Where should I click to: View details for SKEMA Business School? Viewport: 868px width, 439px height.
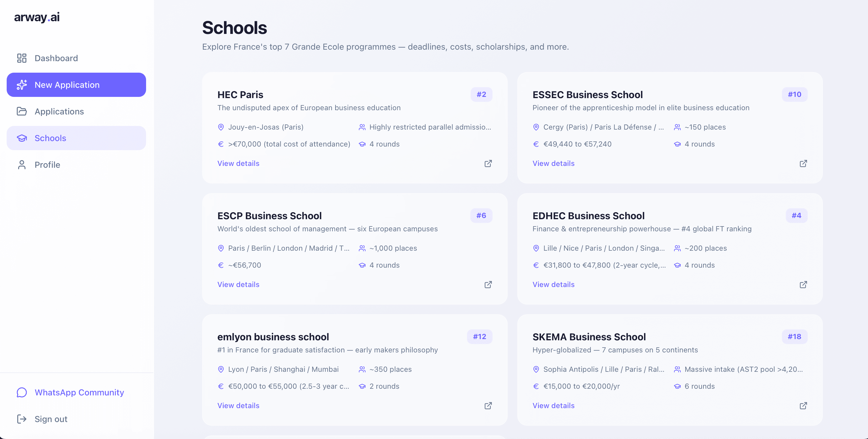coord(553,406)
